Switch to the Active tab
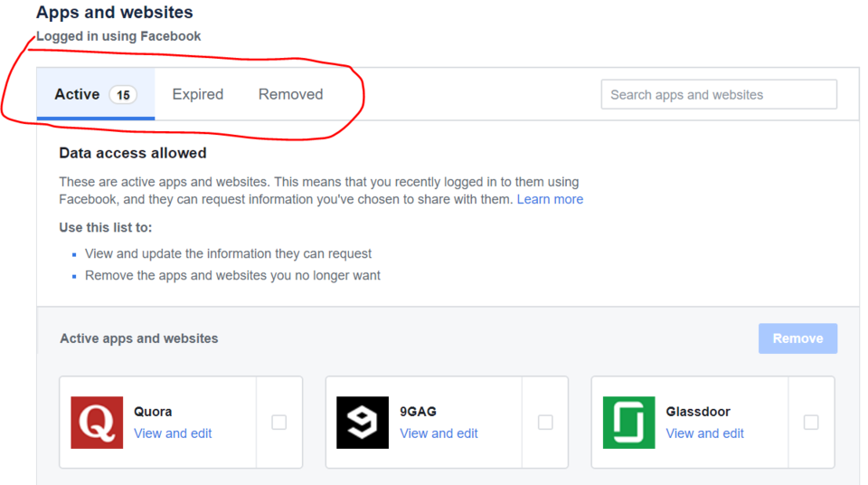This screenshot has width=868, height=485. coord(96,94)
